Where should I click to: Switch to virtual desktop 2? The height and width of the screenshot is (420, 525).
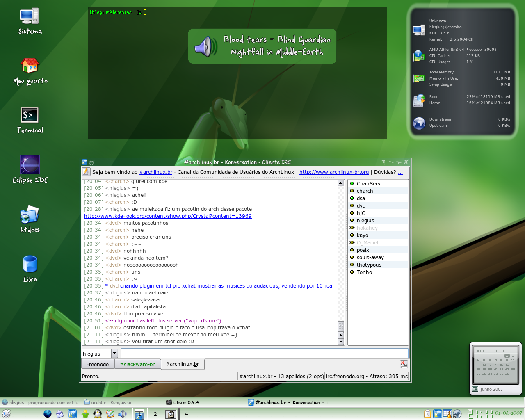(155, 414)
